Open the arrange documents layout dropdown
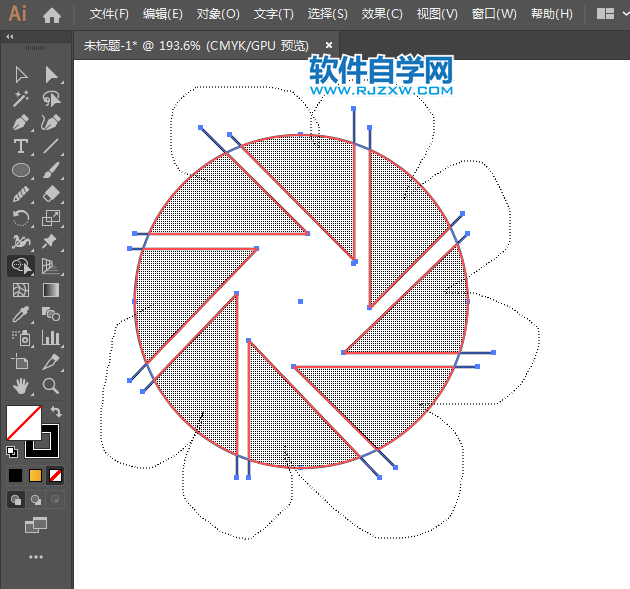 [x=606, y=14]
